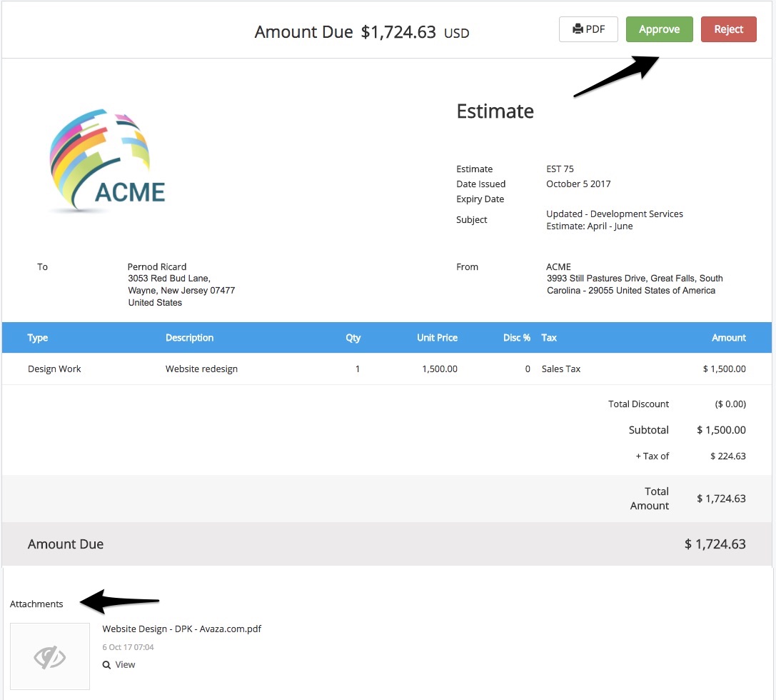Click the Sales Tax cell

pos(560,369)
